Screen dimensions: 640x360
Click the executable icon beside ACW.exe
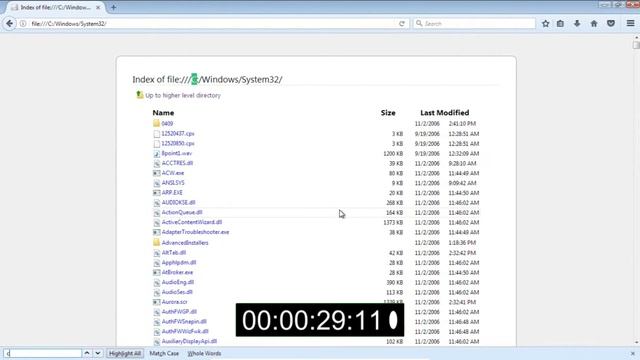[x=156, y=173]
